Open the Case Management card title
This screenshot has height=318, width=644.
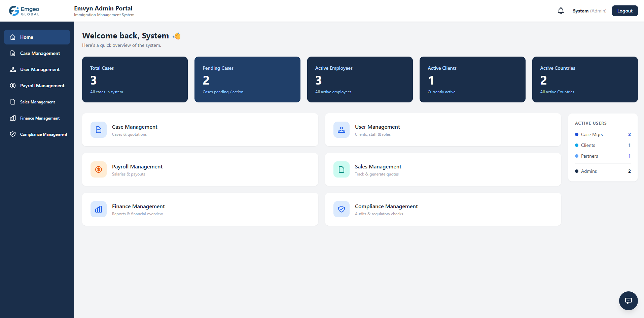coord(135,127)
